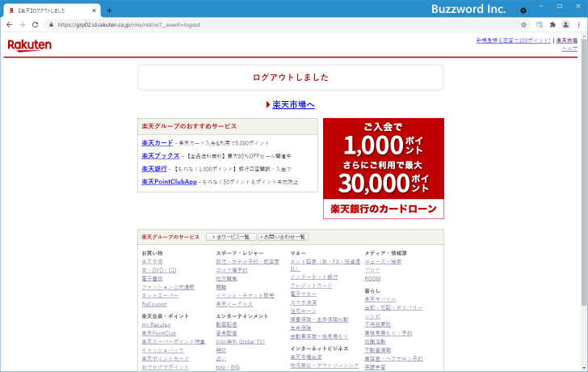Open the ニュース・検索 link
Image resolution: width=588 pixels, height=372 pixels.
383,262
